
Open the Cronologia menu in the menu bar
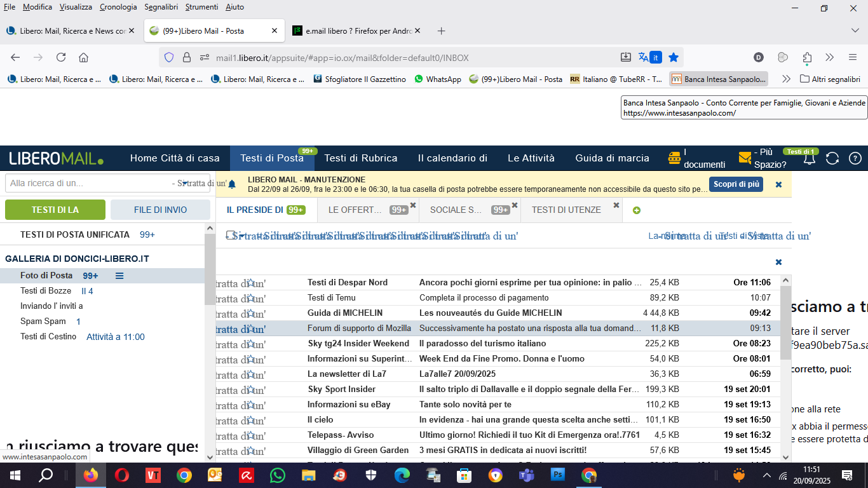[x=118, y=7]
